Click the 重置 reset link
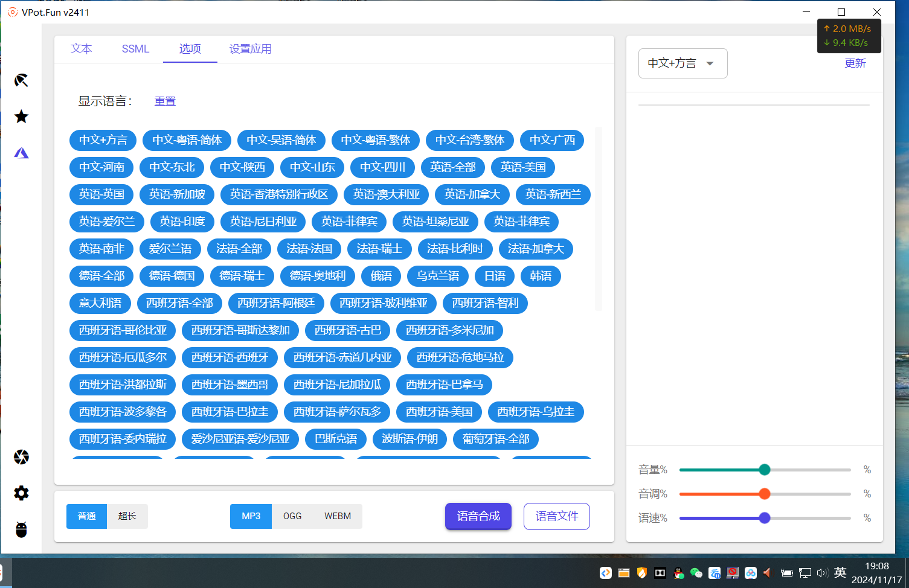Viewport: 909px width, 588px height. 165,101
